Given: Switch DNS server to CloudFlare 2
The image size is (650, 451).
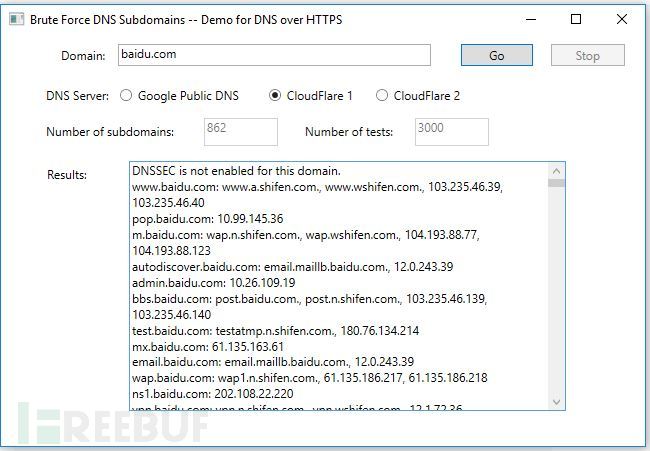Looking at the screenshot, I should pos(382,96).
